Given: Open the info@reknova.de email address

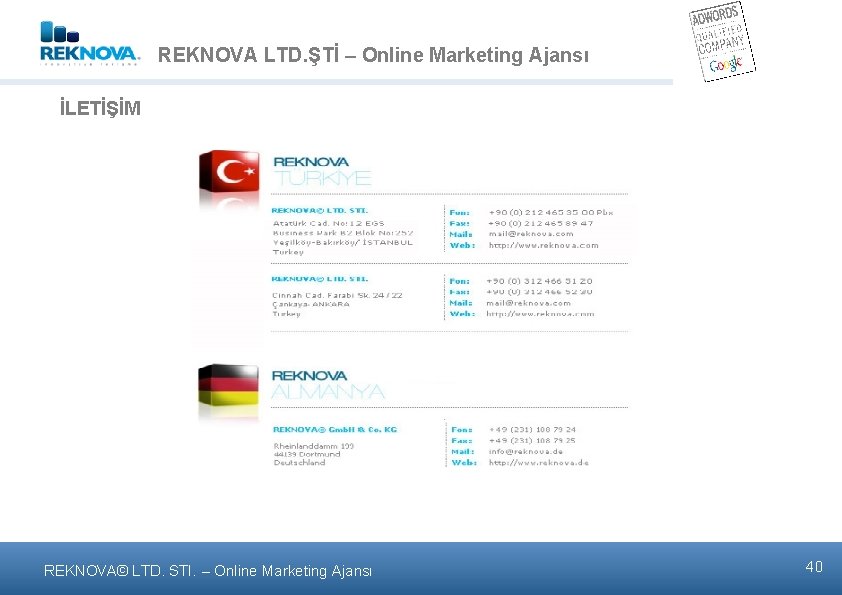Looking at the screenshot, I should point(526,452).
